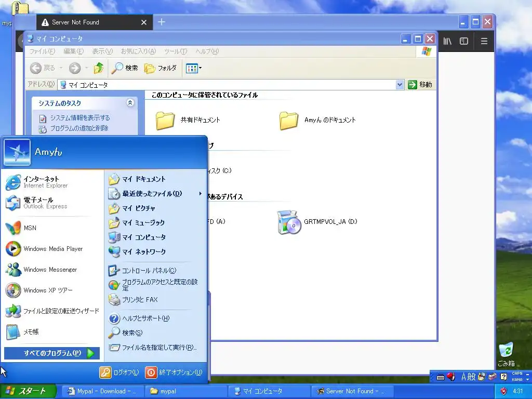Screen dimensions: 532x399
Task: Select Amyん のドキュメント folder
Action: pyautogui.click(x=317, y=120)
